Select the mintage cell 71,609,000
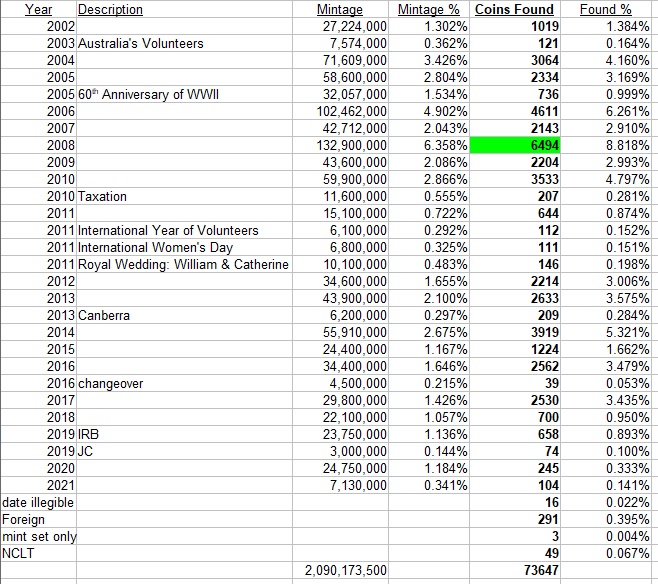This screenshot has height=584, width=658. tap(340, 60)
